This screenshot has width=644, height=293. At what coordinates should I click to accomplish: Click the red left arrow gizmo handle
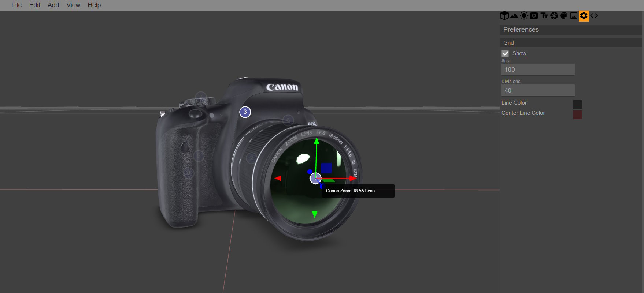(278, 178)
